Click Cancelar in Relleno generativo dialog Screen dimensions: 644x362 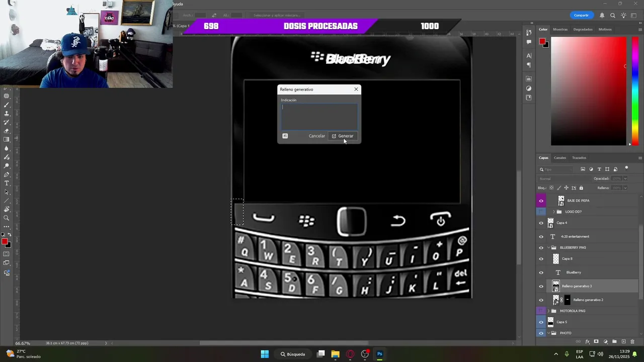coord(317,136)
